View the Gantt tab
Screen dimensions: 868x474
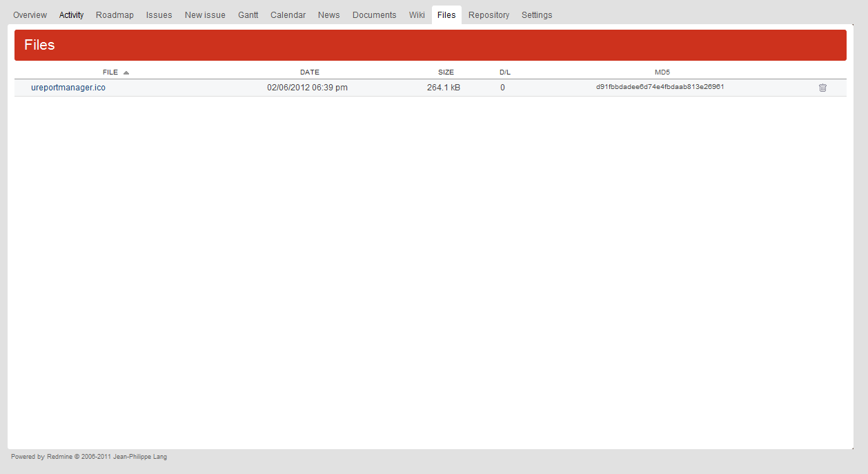tap(248, 15)
